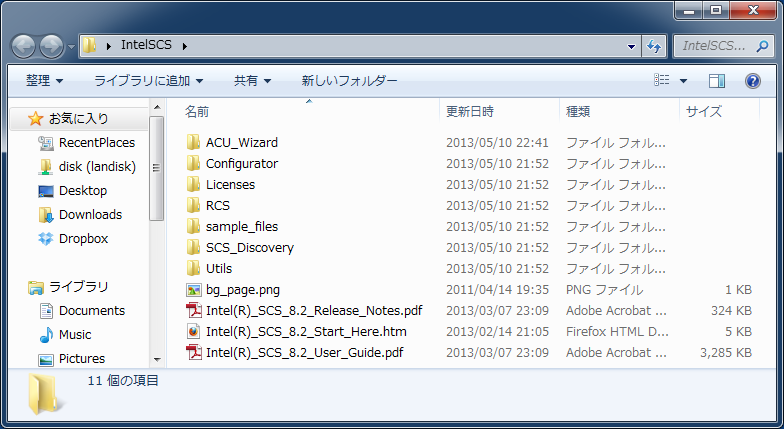Screen dimensions: 784x429
Task: Click navigation pane scroll down arrow
Action: tap(157, 360)
